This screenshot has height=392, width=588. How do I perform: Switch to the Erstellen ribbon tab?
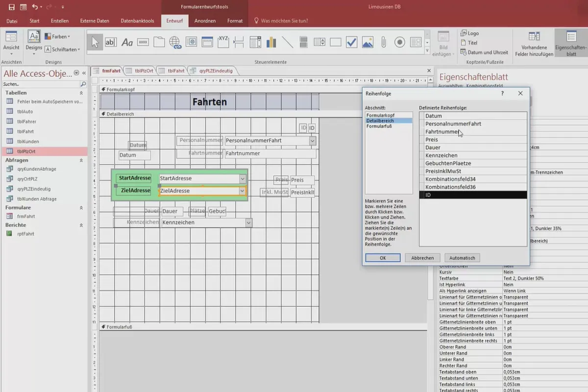60,21
